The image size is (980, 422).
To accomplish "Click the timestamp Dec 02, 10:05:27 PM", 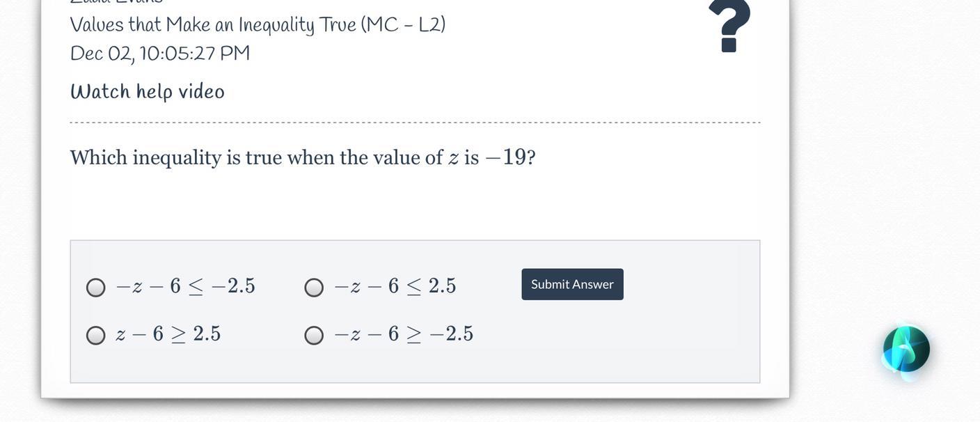I will click(160, 54).
